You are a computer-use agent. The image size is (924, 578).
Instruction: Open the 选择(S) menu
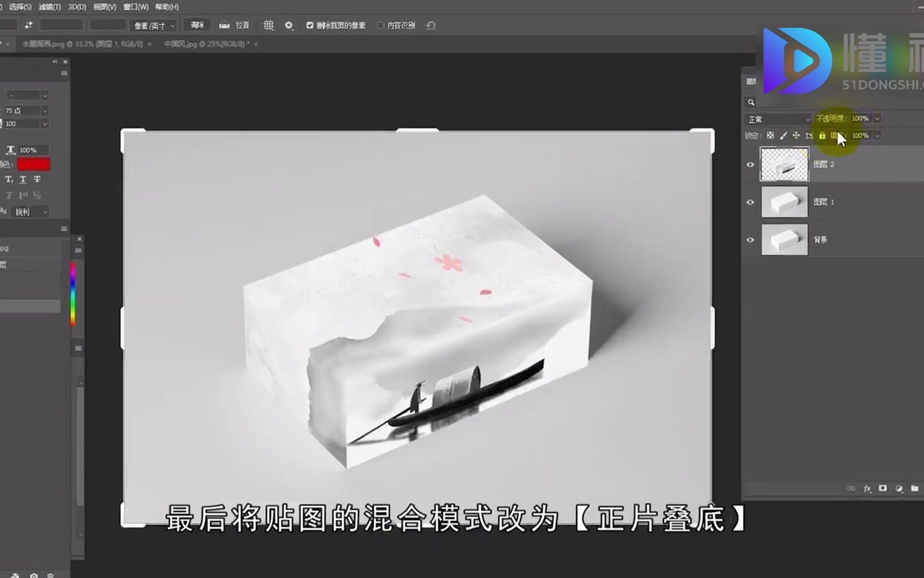click(x=20, y=7)
